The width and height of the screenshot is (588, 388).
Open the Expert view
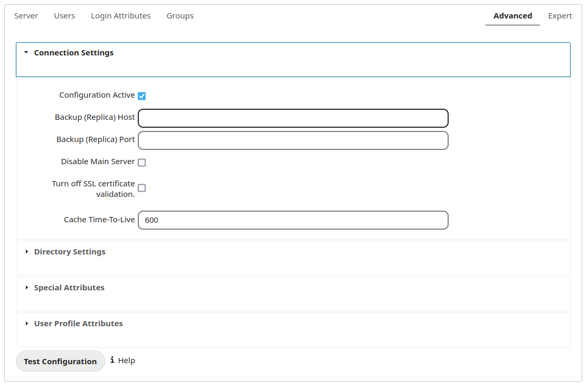(x=559, y=16)
